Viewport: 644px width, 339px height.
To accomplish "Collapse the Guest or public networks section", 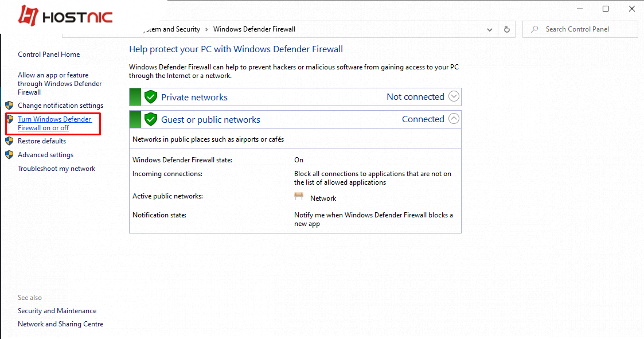I will pos(454,119).
